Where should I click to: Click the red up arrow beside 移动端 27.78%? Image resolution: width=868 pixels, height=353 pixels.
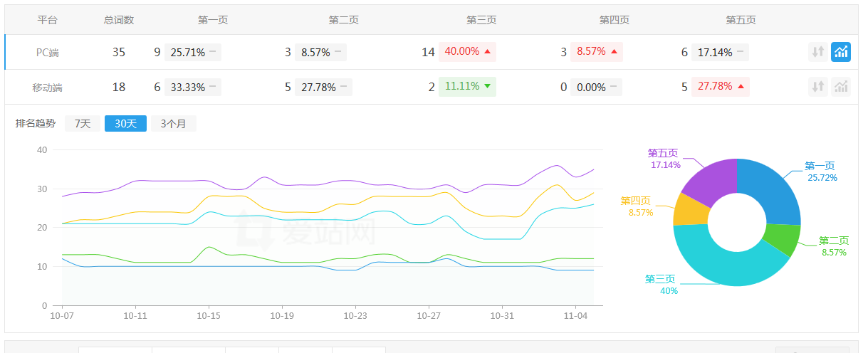[741, 87]
